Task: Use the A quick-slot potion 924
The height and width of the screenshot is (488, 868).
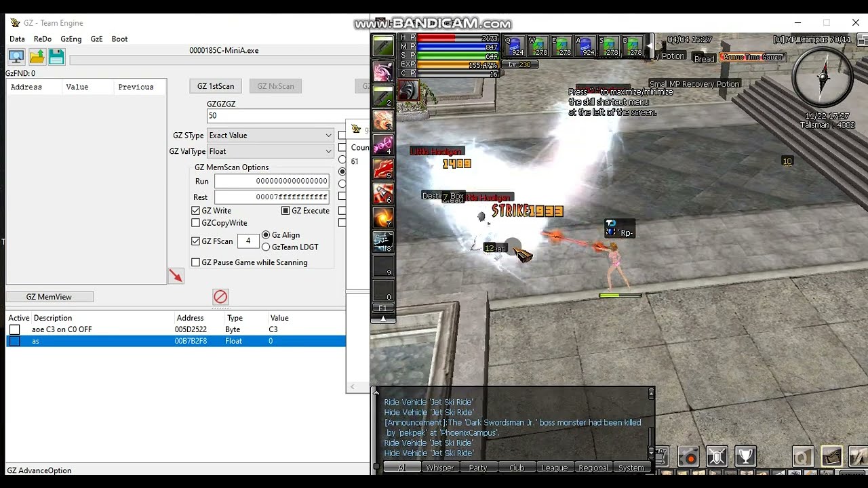Action: tap(585, 46)
